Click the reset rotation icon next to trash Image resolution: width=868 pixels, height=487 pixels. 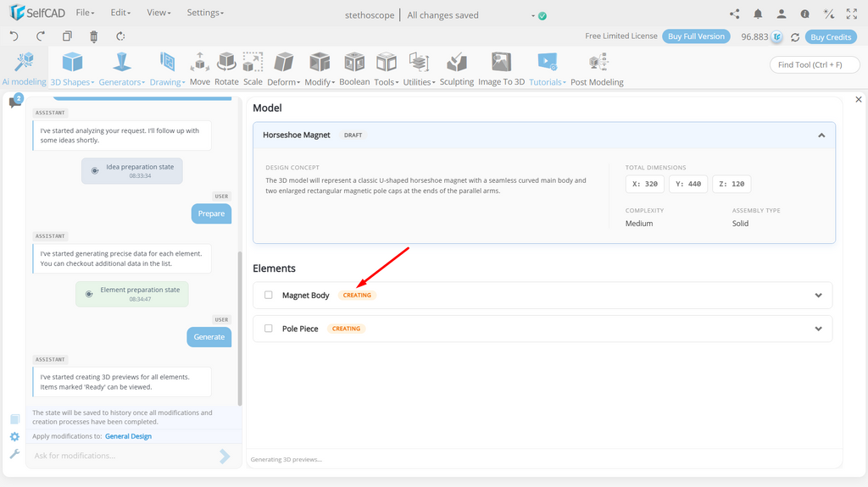120,36
